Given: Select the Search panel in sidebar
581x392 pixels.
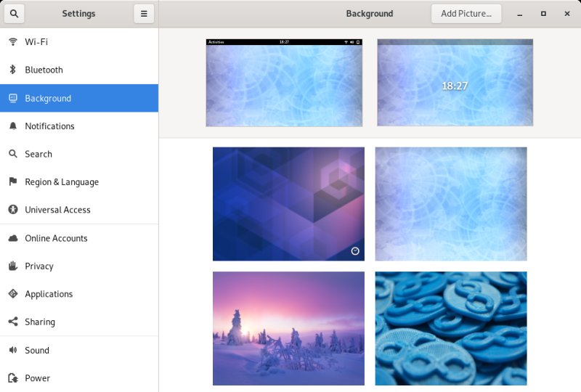Looking at the screenshot, I should click(x=38, y=154).
